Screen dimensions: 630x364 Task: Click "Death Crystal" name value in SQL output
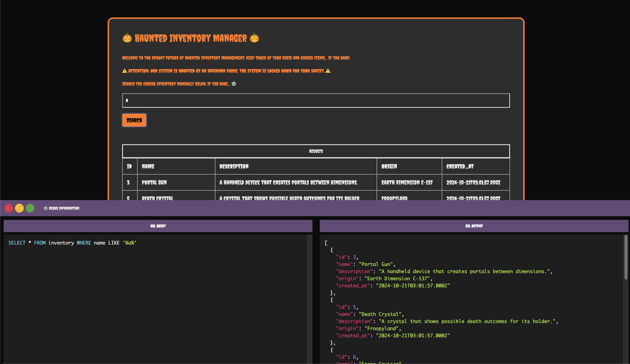tap(380, 314)
